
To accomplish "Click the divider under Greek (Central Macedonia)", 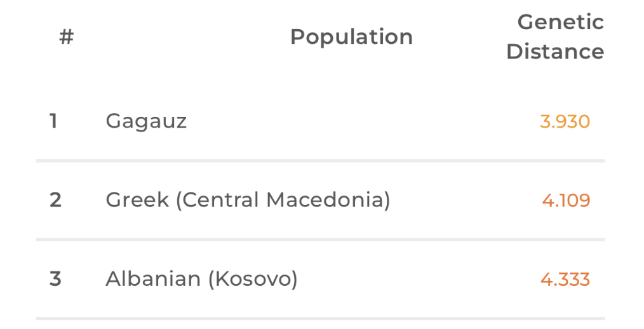I will click(320, 239).
